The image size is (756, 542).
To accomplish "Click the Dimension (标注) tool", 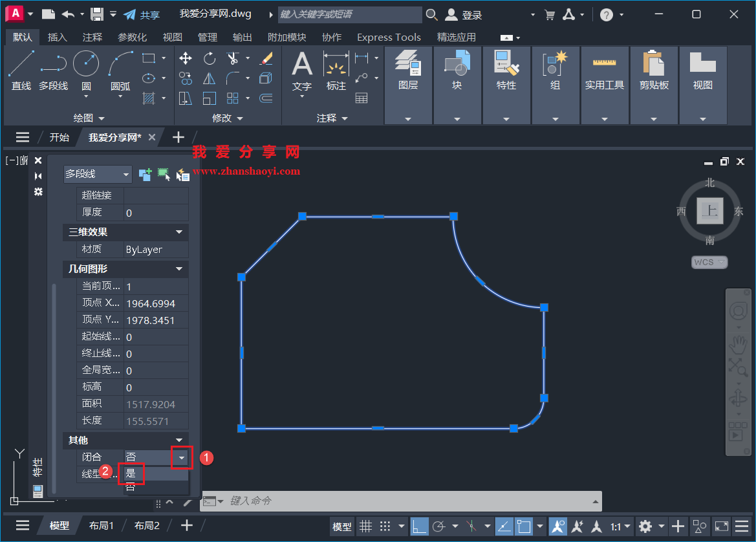I will click(336, 69).
